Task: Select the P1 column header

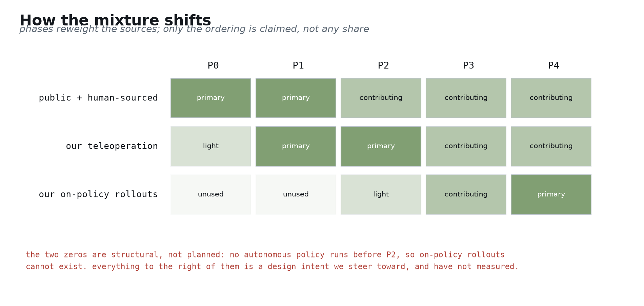Action: tap(298, 65)
